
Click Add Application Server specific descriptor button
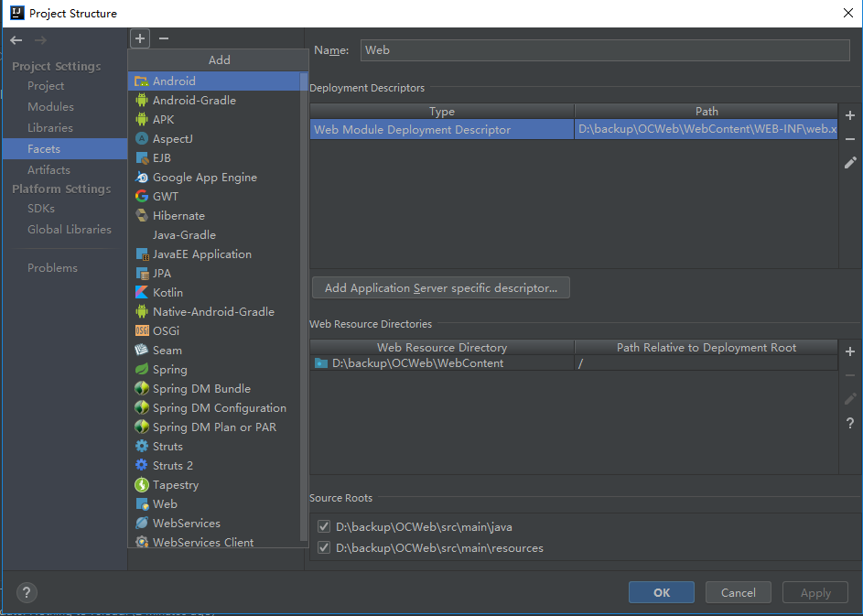coord(441,288)
